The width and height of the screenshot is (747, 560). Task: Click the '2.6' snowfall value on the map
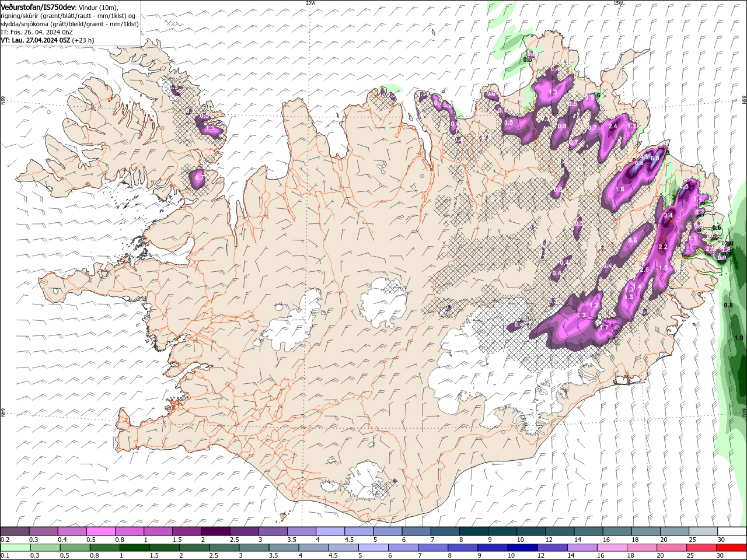645,269
